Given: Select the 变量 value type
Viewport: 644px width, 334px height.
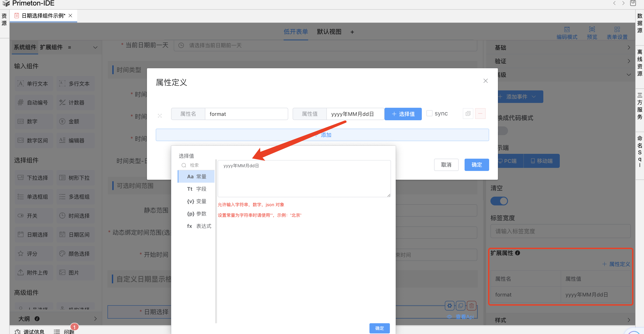Looking at the screenshot, I should (197, 201).
